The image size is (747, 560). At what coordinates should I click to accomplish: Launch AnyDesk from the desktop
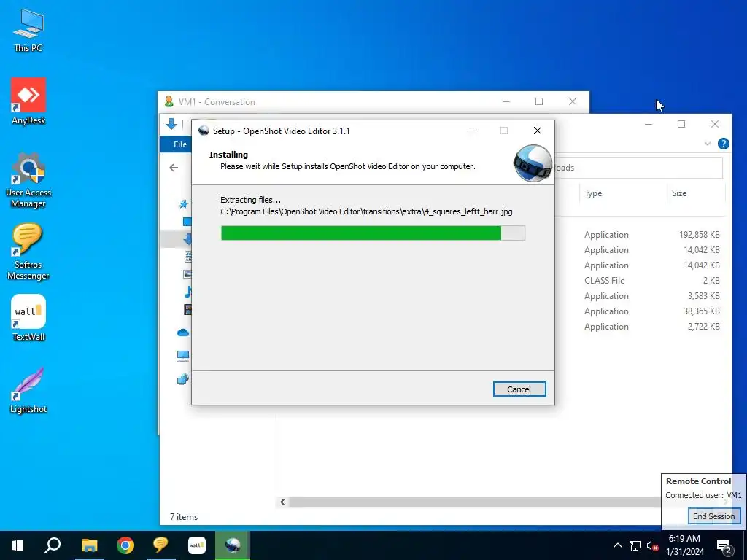pos(28,101)
